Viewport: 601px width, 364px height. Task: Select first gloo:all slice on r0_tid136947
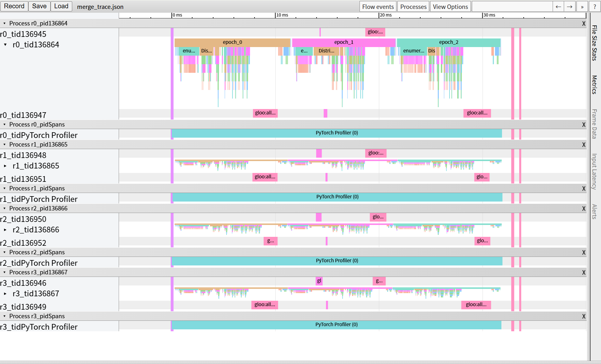point(265,113)
